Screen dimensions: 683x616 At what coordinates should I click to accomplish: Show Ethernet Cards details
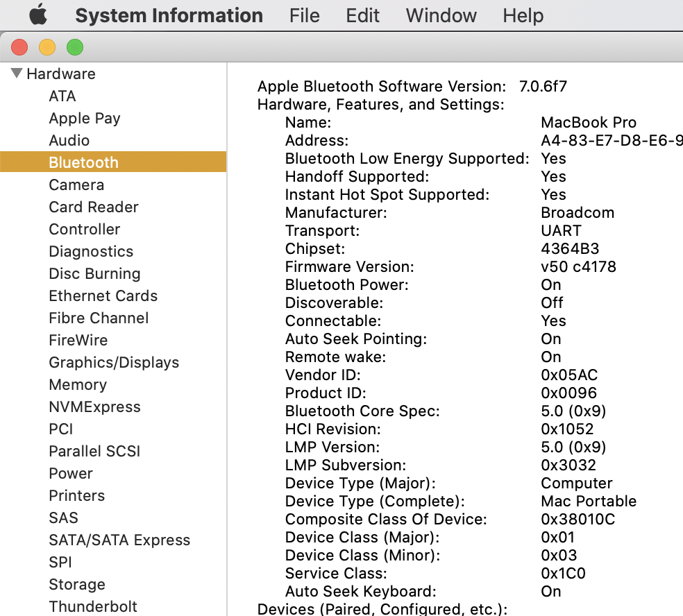pos(103,296)
